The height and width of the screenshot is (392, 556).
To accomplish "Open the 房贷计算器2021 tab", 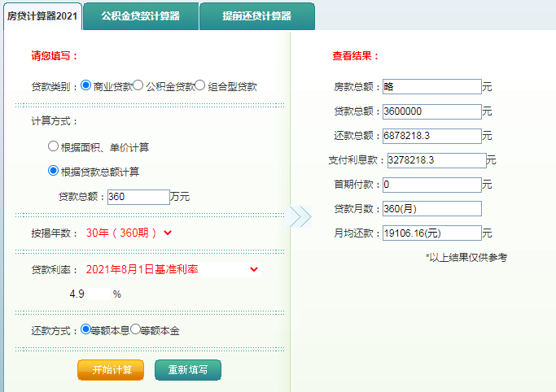I will (x=42, y=16).
